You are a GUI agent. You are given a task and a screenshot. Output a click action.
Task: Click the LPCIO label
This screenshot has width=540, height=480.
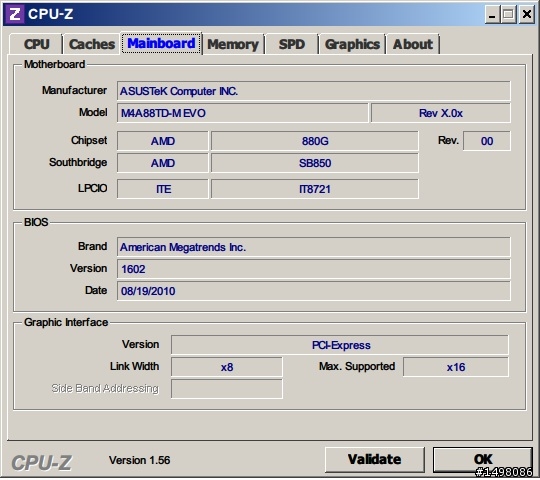(x=92, y=188)
